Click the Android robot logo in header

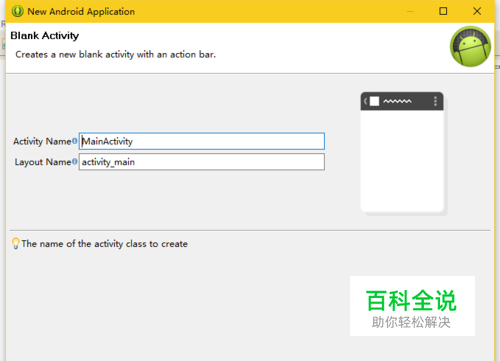click(x=470, y=46)
